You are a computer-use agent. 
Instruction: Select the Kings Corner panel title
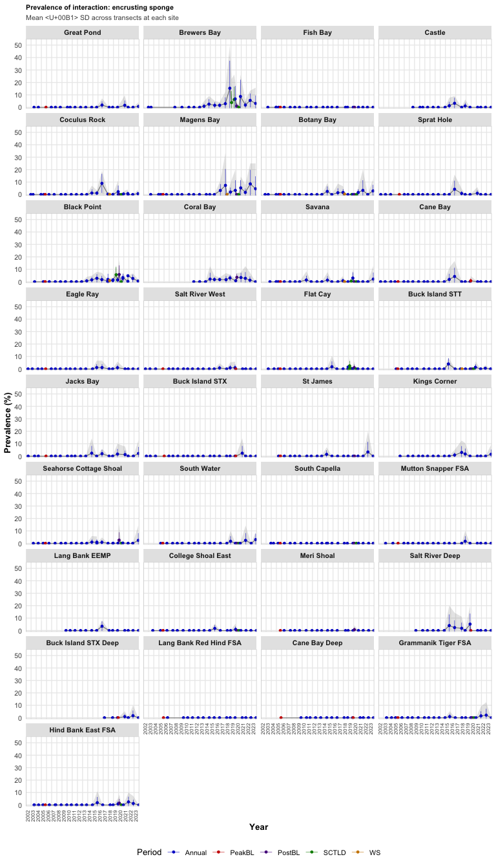tap(435, 381)
